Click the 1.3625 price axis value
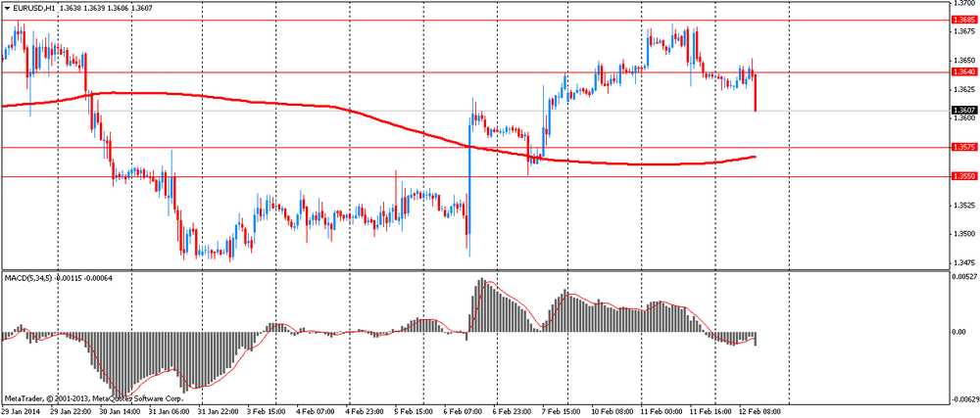 [963, 89]
